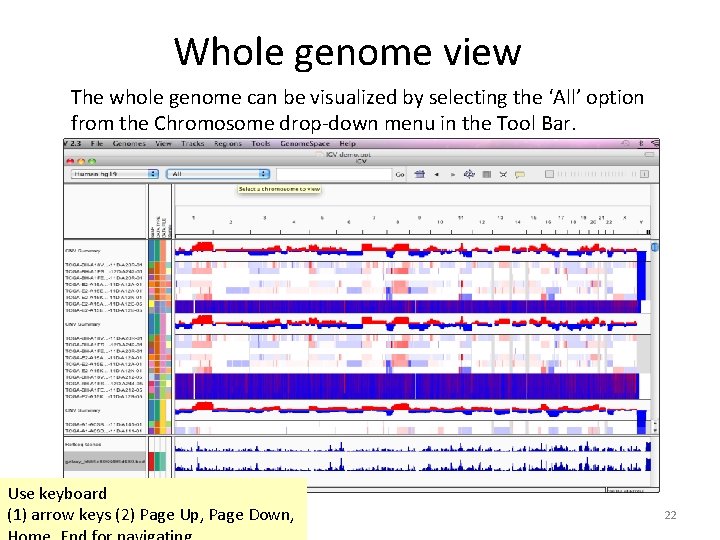Click the back arrow in the IGV toolbar
The image size is (720, 540).
436,174
